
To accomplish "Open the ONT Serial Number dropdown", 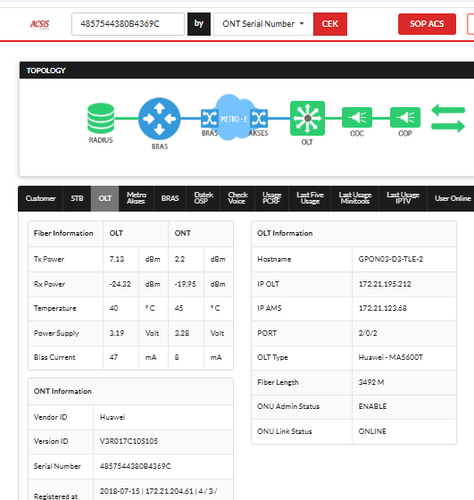I will tap(263, 24).
